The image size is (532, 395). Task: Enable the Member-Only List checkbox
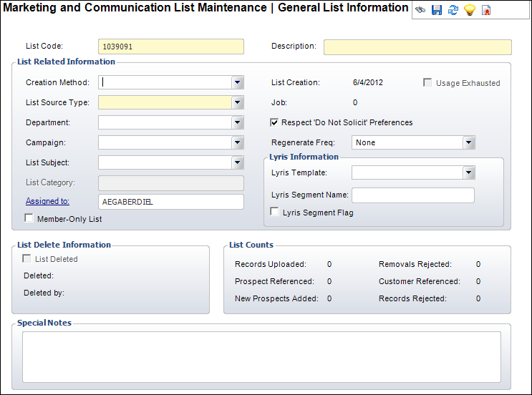pyautogui.click(x=29, y=218)
